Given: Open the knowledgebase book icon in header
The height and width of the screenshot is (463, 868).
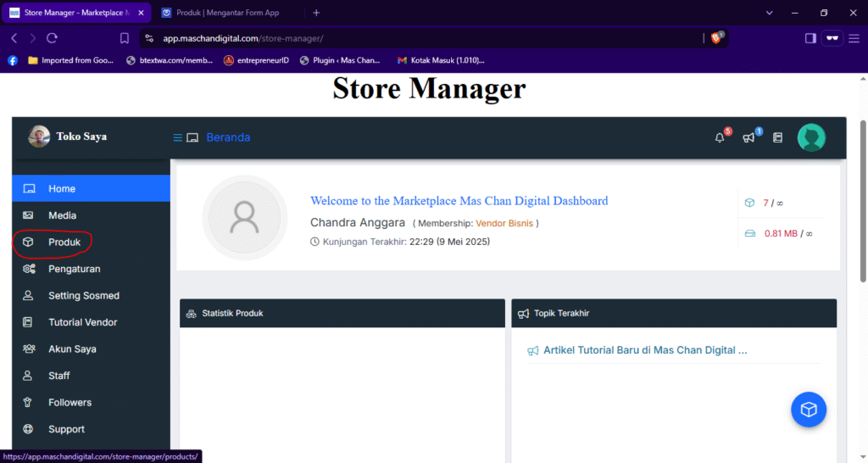Looking at the screenshot, I should (x=778, y=138).
